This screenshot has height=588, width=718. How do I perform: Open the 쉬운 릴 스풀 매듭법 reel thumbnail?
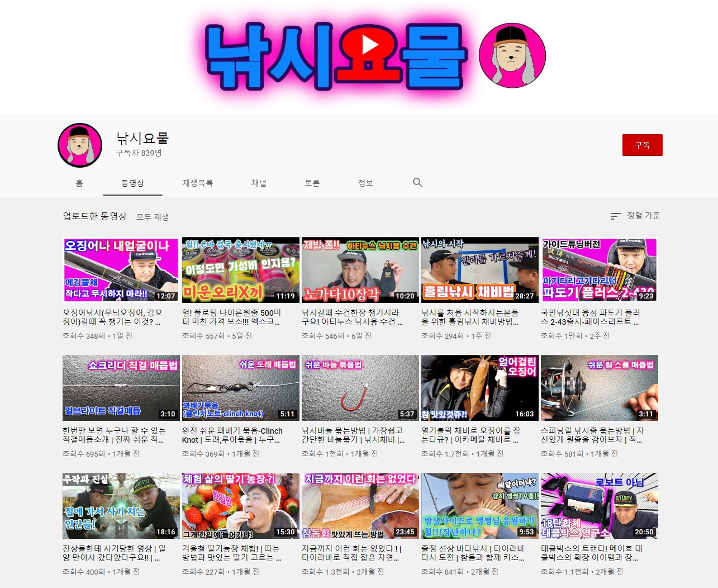click(599, 388)
